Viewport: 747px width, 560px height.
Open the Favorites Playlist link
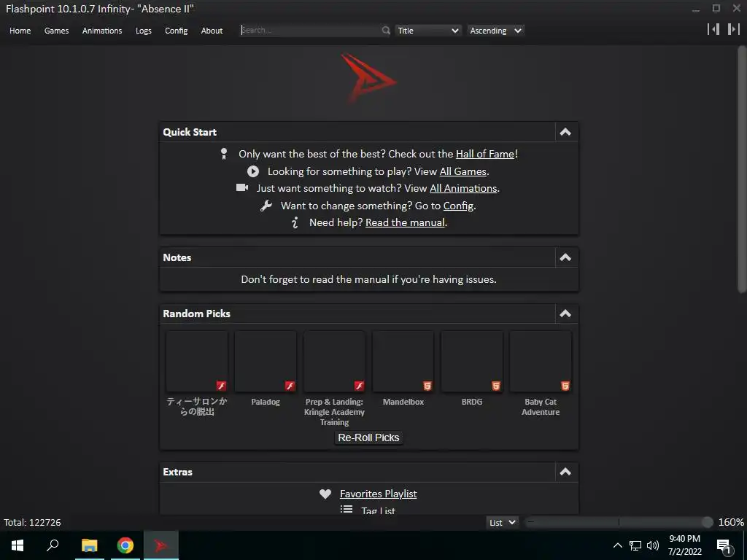(379, 494)
